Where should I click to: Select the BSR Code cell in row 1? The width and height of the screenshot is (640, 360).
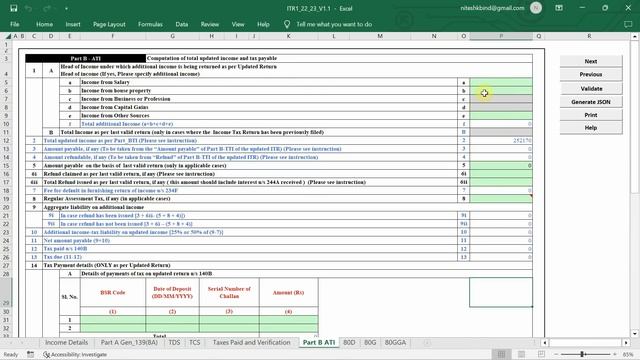113,320
